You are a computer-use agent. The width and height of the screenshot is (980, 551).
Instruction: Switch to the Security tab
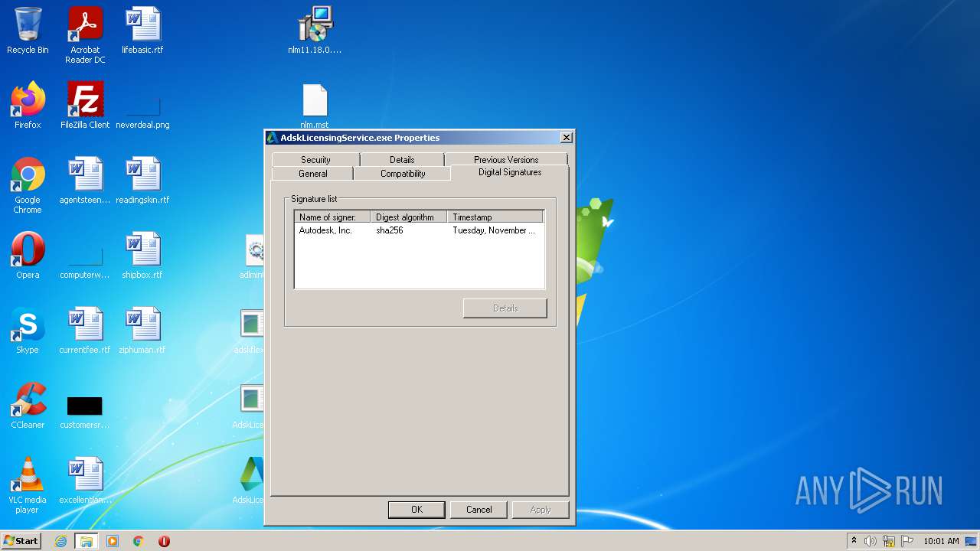[x=315, y=159]
